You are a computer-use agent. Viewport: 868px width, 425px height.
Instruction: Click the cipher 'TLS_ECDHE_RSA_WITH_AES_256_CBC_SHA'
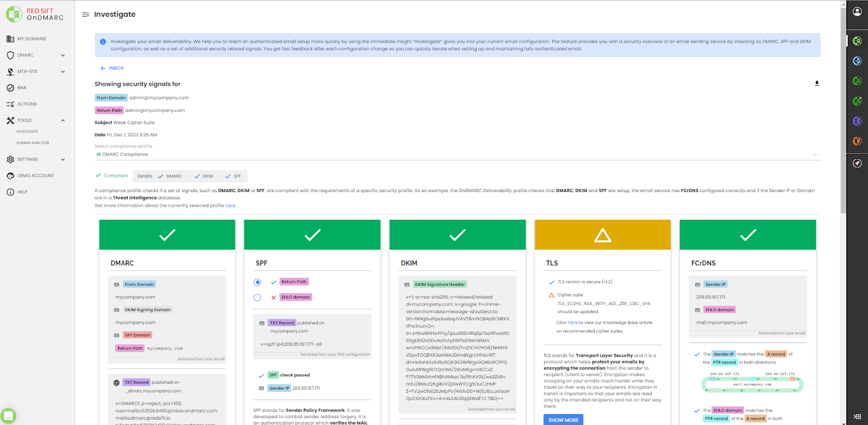[x=604, y=304]
